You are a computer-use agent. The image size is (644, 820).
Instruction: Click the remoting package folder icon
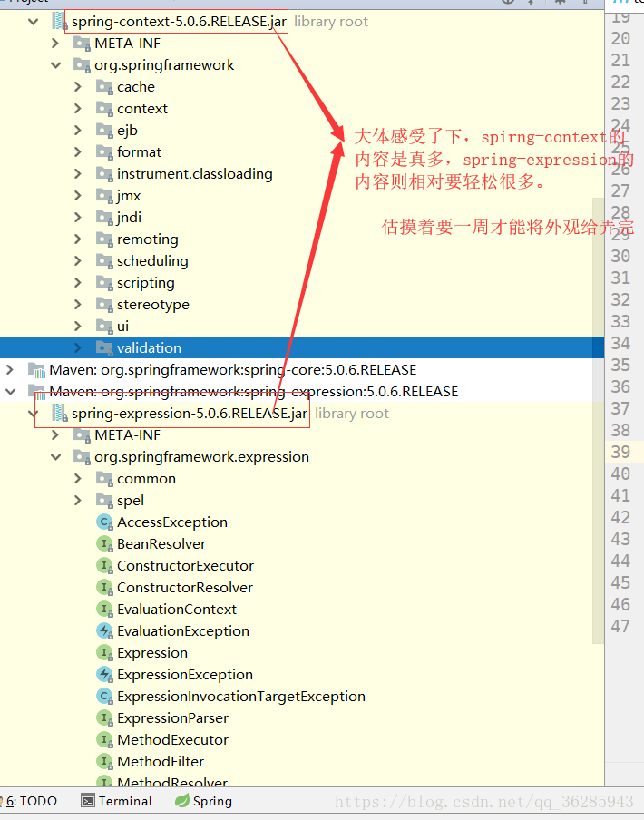tap(104, 239)
